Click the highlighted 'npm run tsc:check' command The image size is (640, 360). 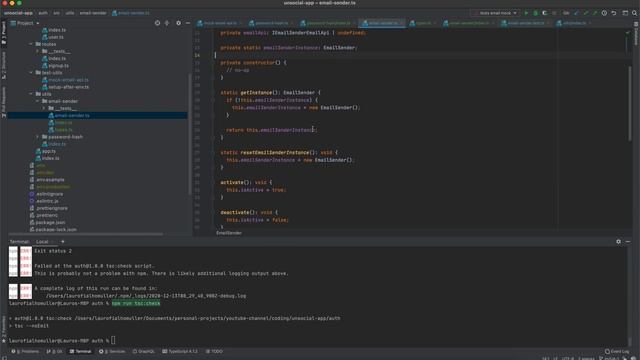pos(136,303)
